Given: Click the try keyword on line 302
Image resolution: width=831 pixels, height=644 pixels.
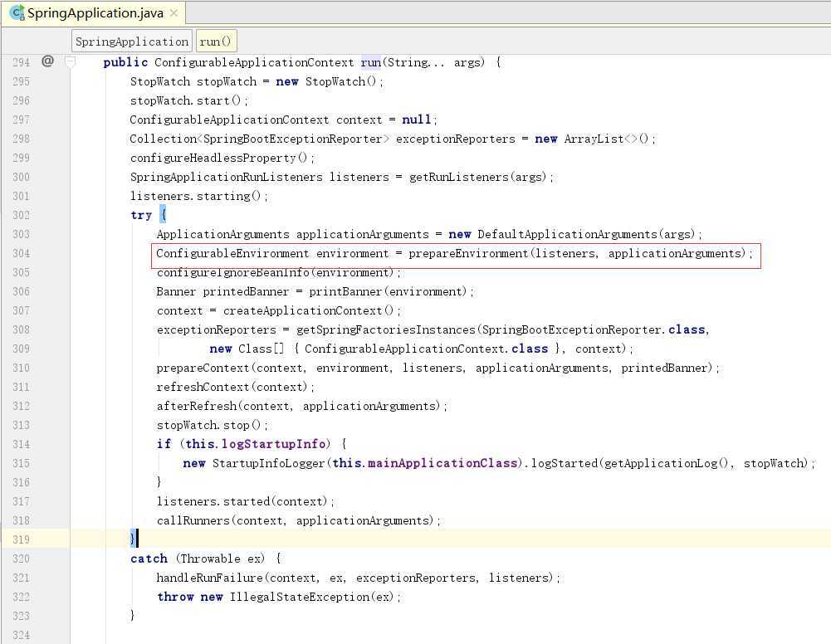Looking at the screenshot, I should [141, 216].
